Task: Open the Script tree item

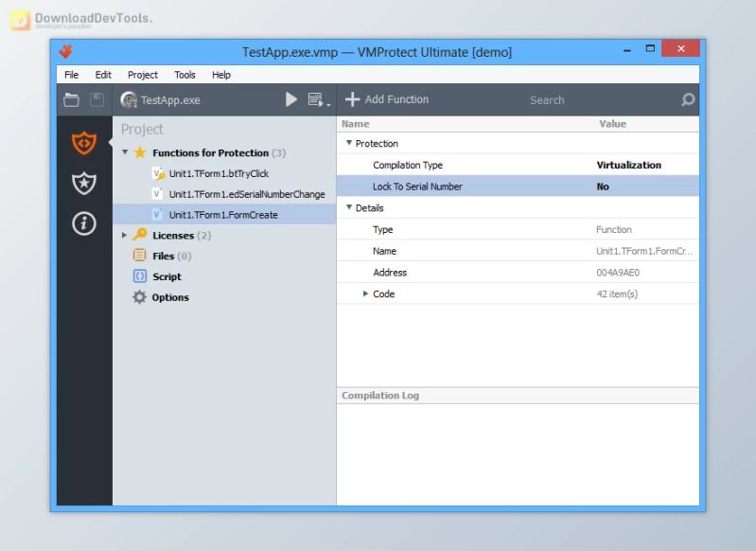Action: point(167,277)
